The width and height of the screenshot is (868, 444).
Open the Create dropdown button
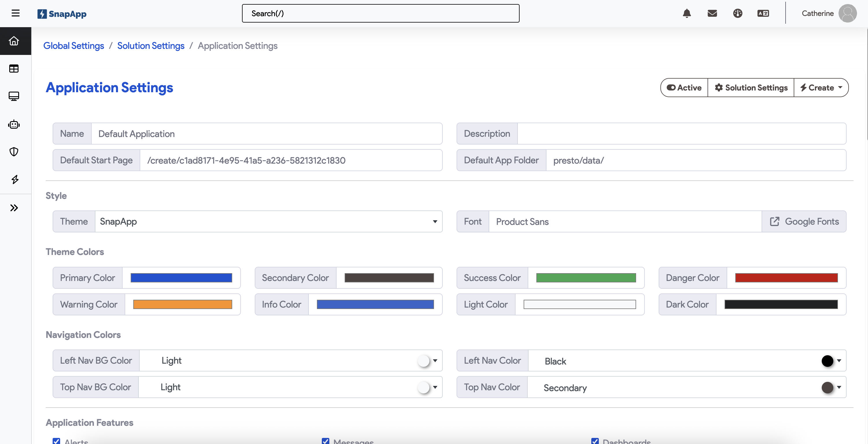tap(821, 88)
